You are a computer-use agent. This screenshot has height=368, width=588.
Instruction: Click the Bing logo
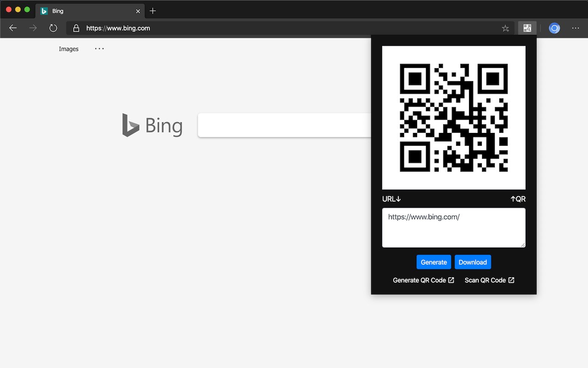[152, 125]
